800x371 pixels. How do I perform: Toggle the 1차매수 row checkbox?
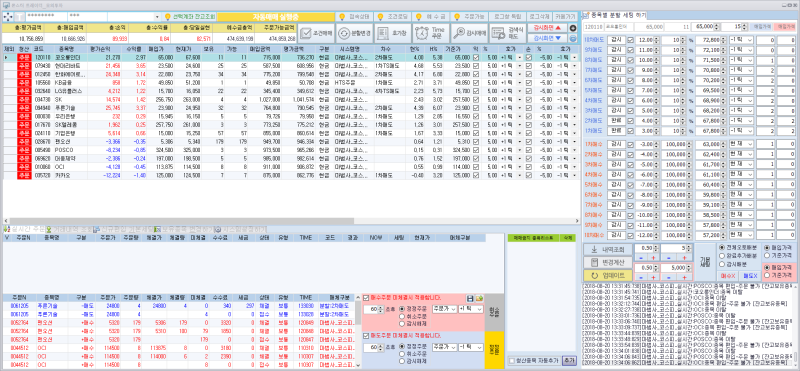[630, 144]
